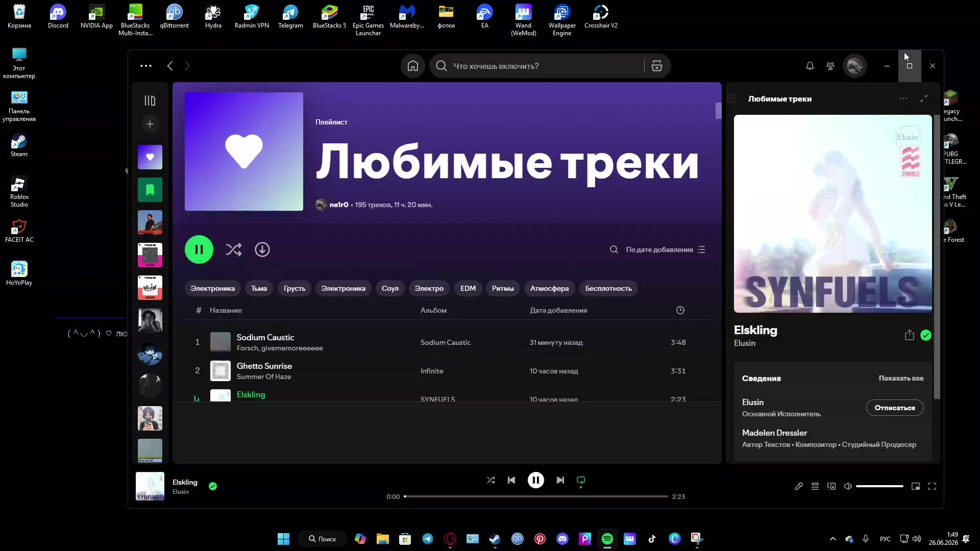Open the miniplayer icon
The height and width of the screenshot is (551, 980).
click(916, 486)
